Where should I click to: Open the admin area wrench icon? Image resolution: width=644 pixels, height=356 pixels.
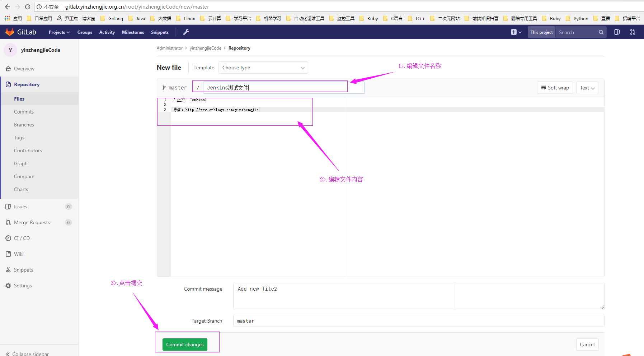click(186, 32)
